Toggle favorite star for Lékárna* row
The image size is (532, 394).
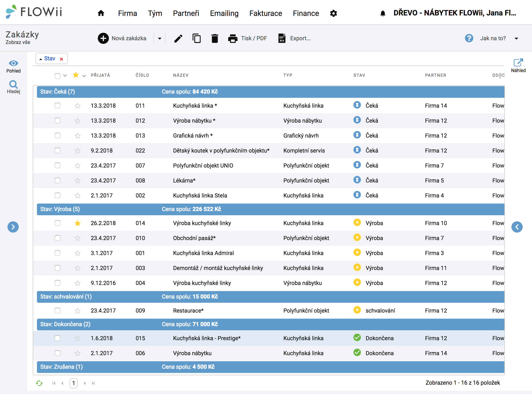coord(77,181)
